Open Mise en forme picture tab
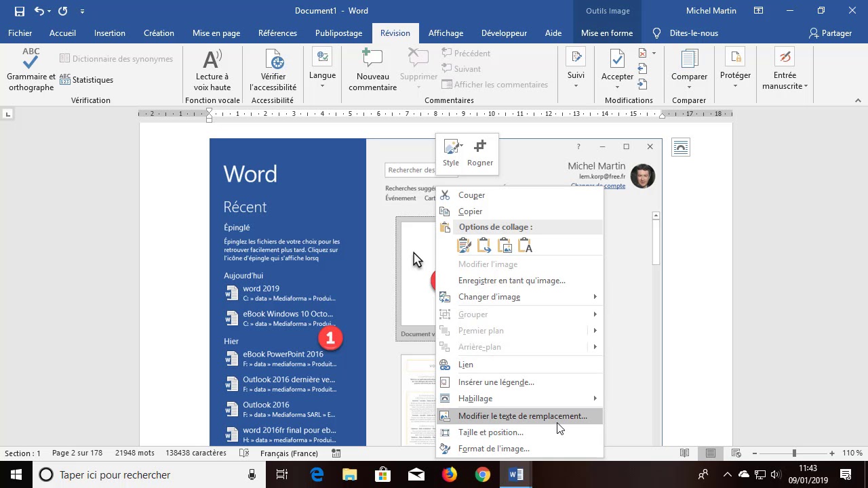The width and height of the screenshot is (868, 488). pos(607,33)
